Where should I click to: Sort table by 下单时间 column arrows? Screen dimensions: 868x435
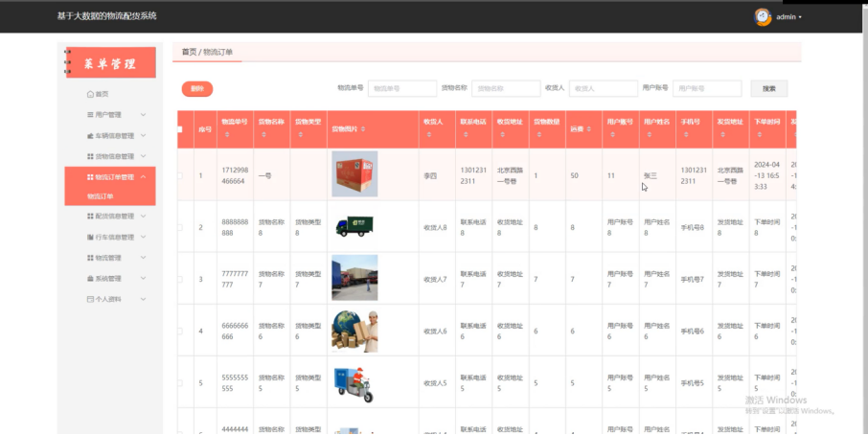[x=759, y=134]
